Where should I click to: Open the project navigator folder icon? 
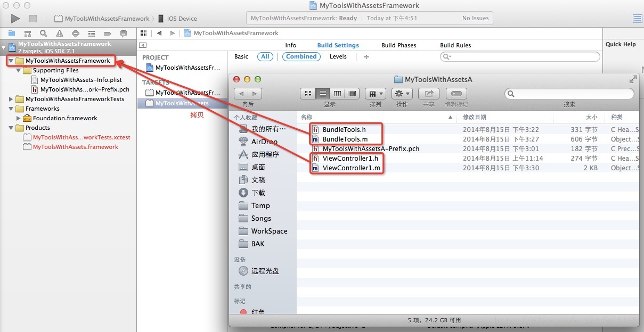click(12, 34)
